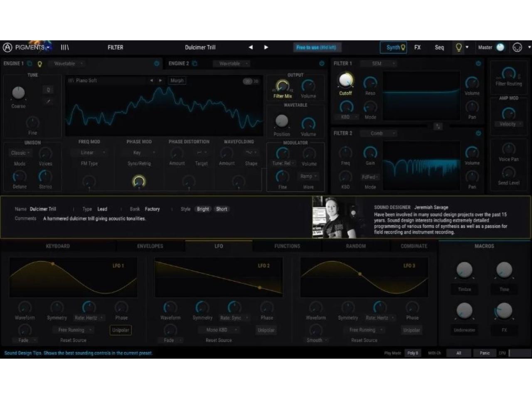
Task: Click the Filter Routing knob
Action: click(x=508, y=74)
